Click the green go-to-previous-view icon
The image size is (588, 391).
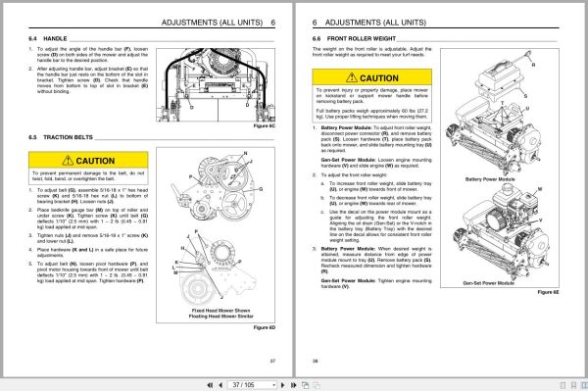point(305,385)
